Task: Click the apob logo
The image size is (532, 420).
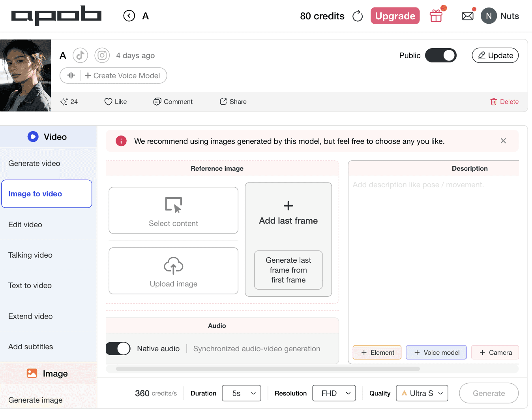Action: [56, 15]
